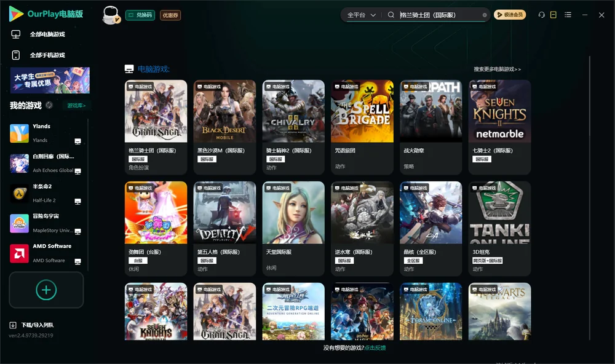This screenshot has width=615, height=364.
Task: Open the Tanki Online game card
Action: coord(499,229)
